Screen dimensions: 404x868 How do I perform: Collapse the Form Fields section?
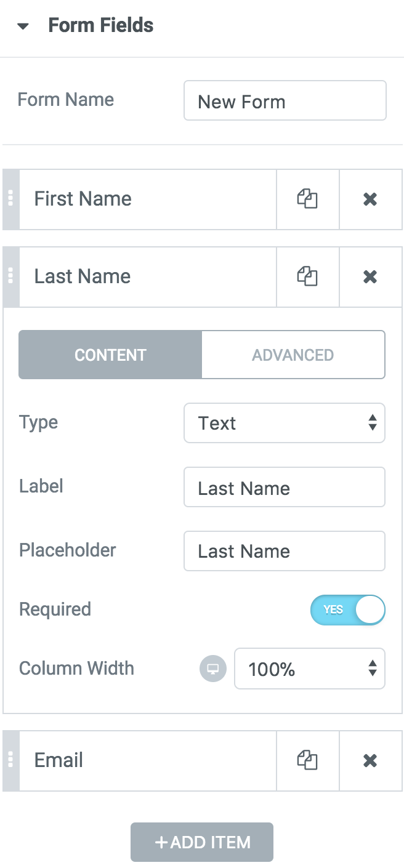point(23,26)
